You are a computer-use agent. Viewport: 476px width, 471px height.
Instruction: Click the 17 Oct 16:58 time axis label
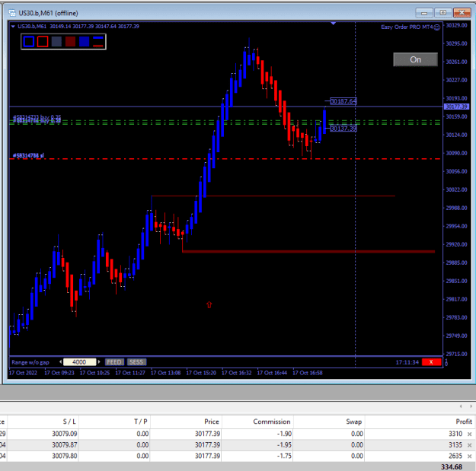pyautogui.click(x=307, y=373)
